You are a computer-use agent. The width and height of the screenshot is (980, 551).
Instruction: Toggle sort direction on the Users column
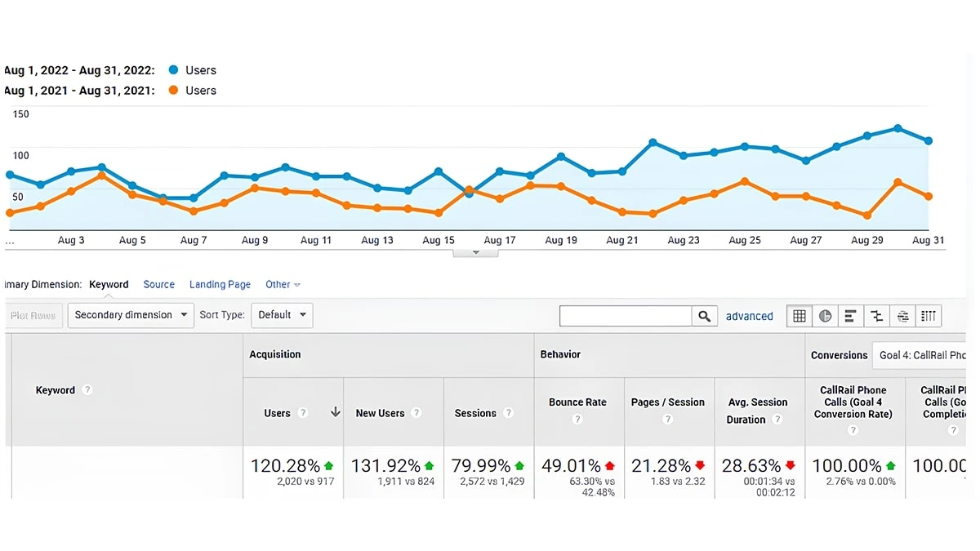tap(335, 414)
